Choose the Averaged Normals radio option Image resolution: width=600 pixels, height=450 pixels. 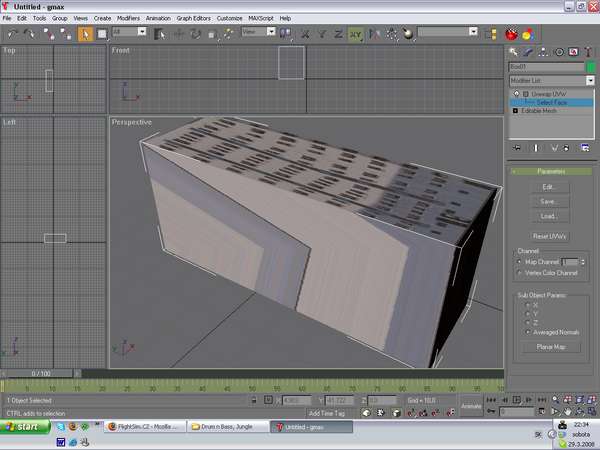[x=527, y=330]
